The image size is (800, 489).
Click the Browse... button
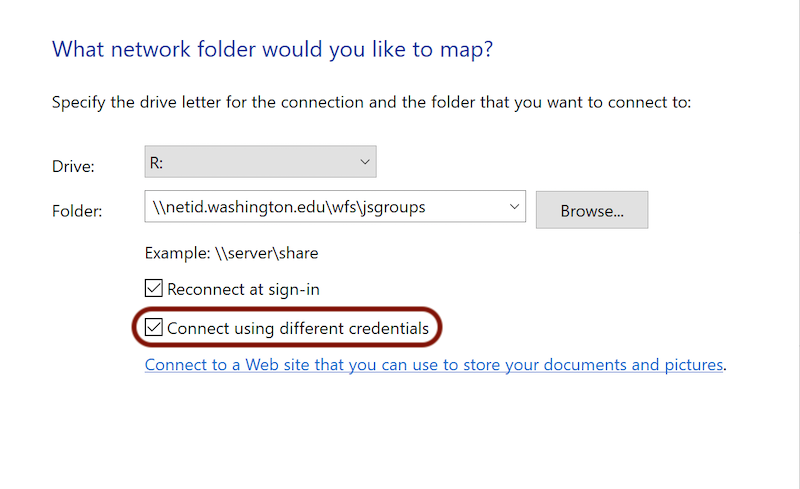[x=592, y=210]
